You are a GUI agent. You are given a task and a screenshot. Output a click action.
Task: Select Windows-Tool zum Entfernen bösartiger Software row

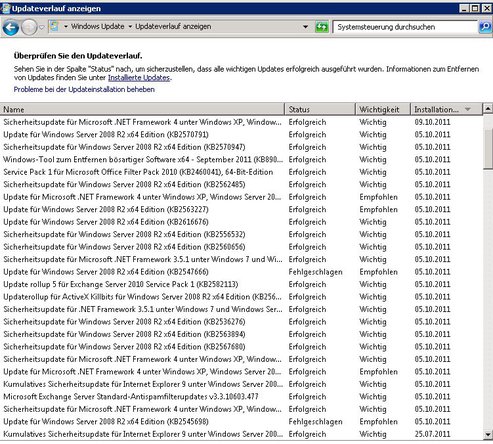[241, 160]
